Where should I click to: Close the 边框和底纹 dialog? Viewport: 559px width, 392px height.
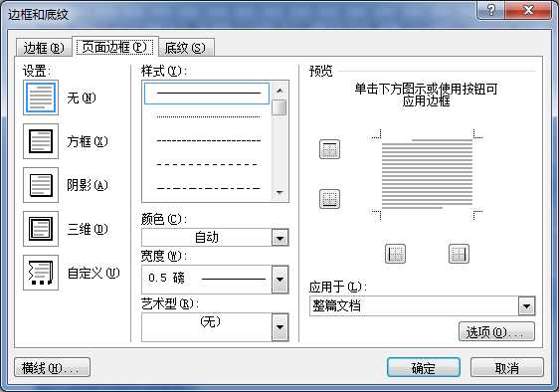click(x=528, y=10)
